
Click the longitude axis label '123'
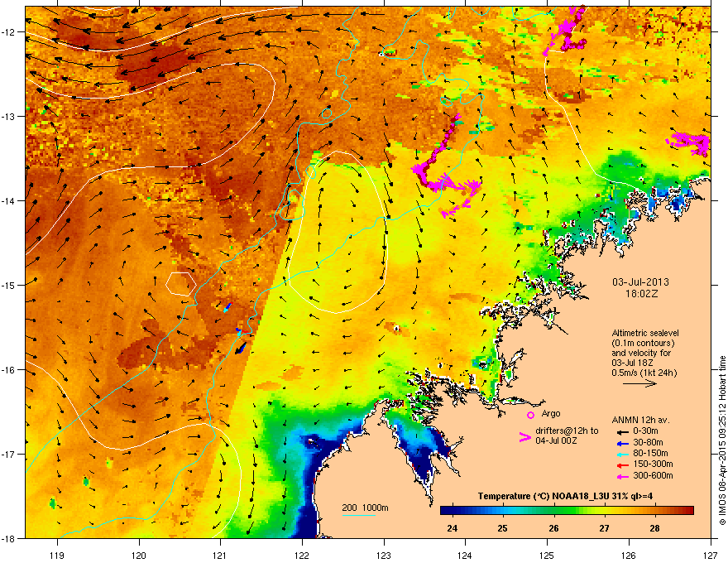tap(384, 555)
